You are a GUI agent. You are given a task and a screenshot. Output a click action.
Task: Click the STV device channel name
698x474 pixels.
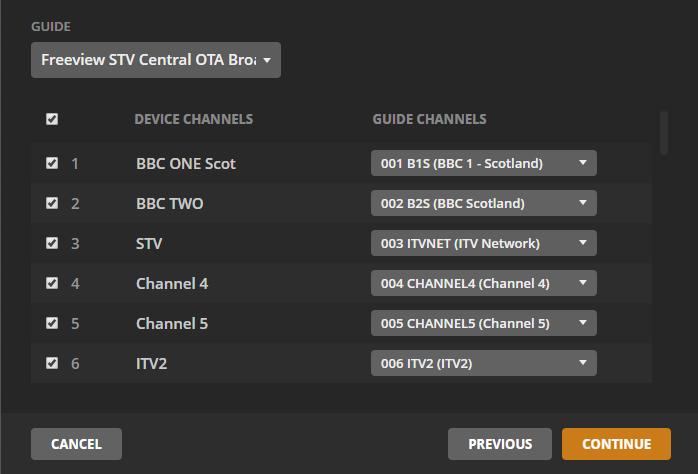tap(149, 243)
